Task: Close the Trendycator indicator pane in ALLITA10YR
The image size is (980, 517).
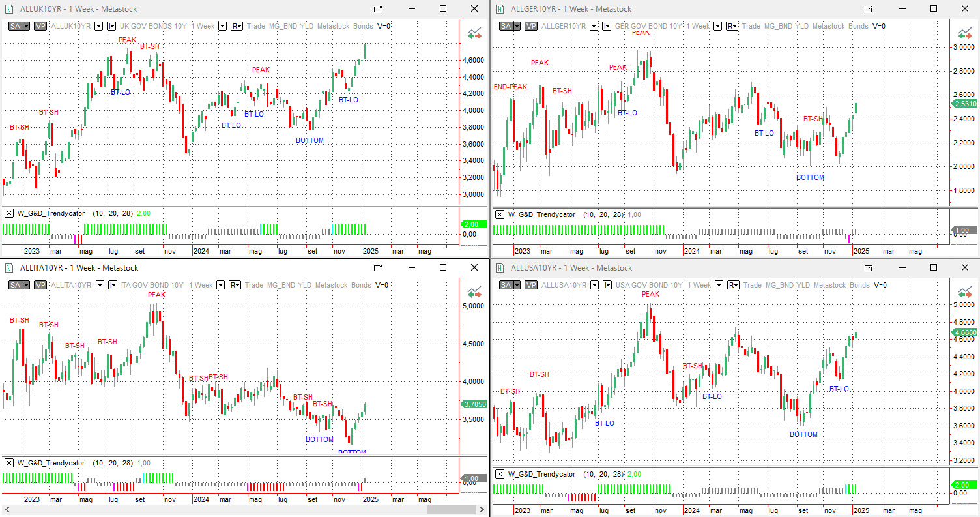Action: 8,463
